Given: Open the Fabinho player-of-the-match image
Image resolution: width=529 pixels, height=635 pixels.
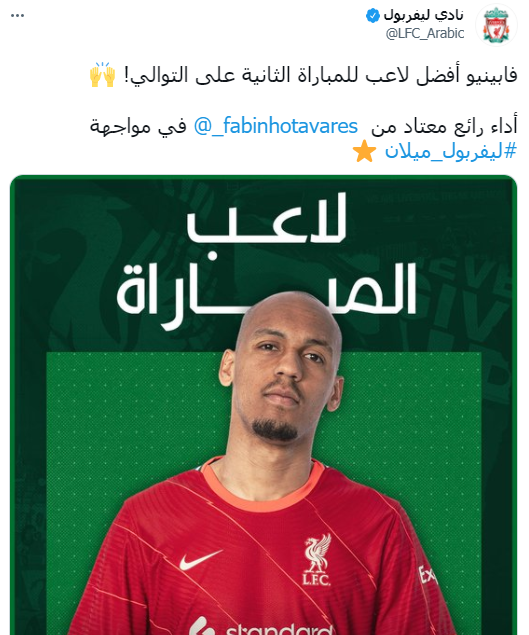Looking at the screenshot, I should [x=264, y=405].
